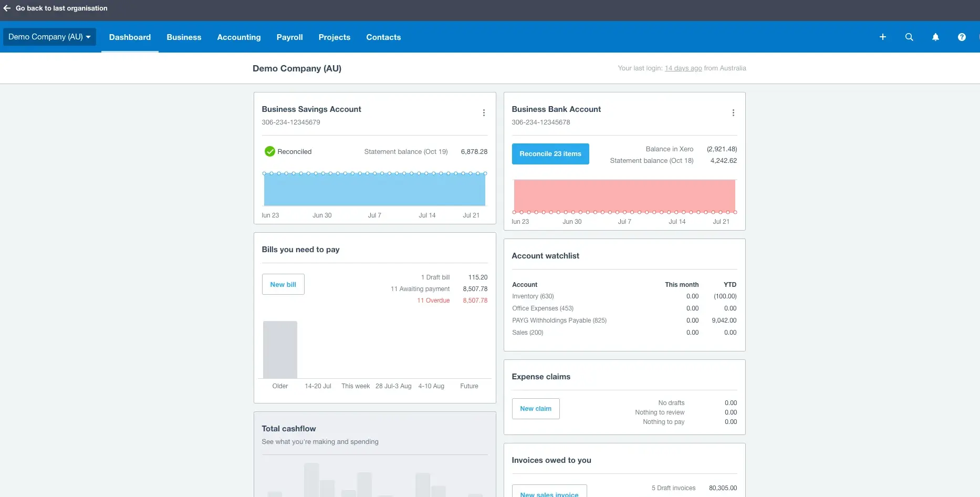Click the plus create-new icon

[x=883, y=37]
